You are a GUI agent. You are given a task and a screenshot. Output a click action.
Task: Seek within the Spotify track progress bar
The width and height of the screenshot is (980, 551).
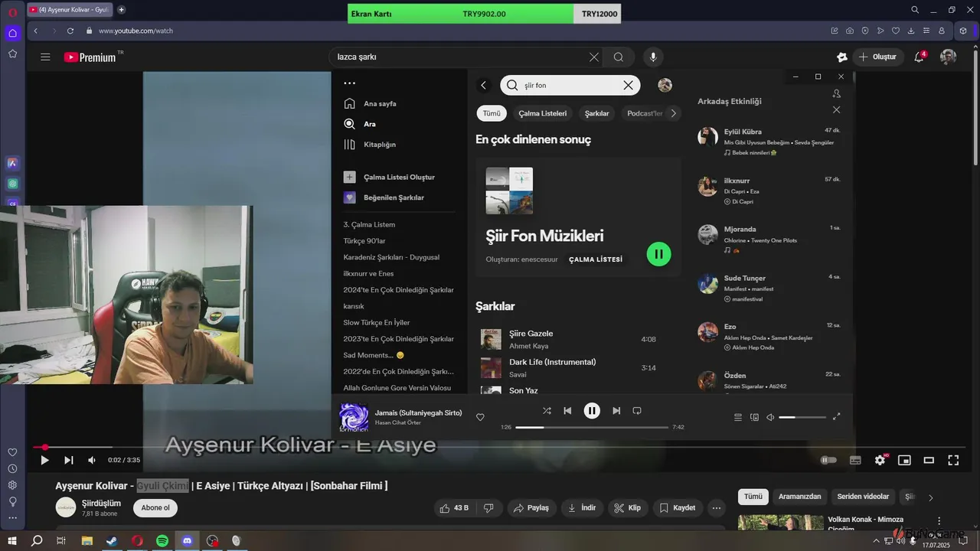click(592, 427)
